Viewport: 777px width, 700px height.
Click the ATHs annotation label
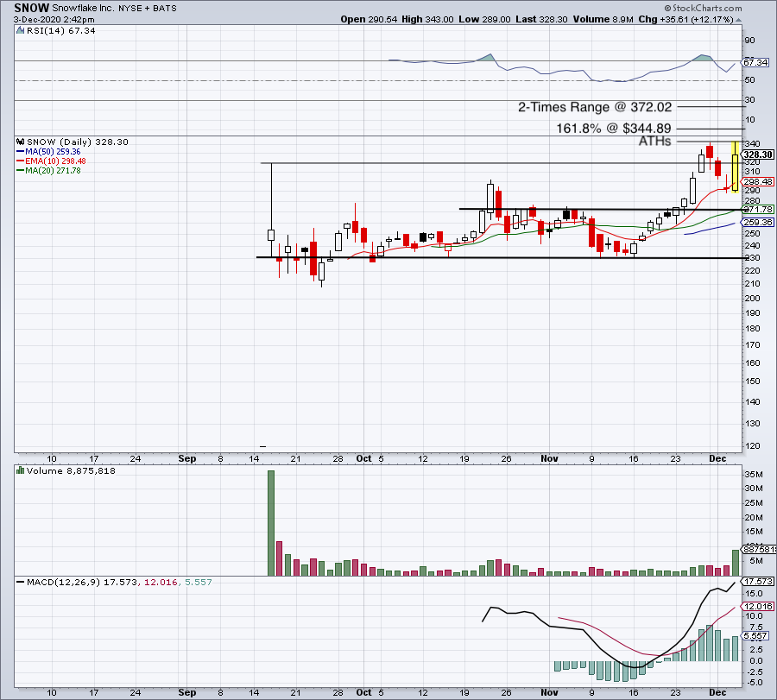(654, 142)
